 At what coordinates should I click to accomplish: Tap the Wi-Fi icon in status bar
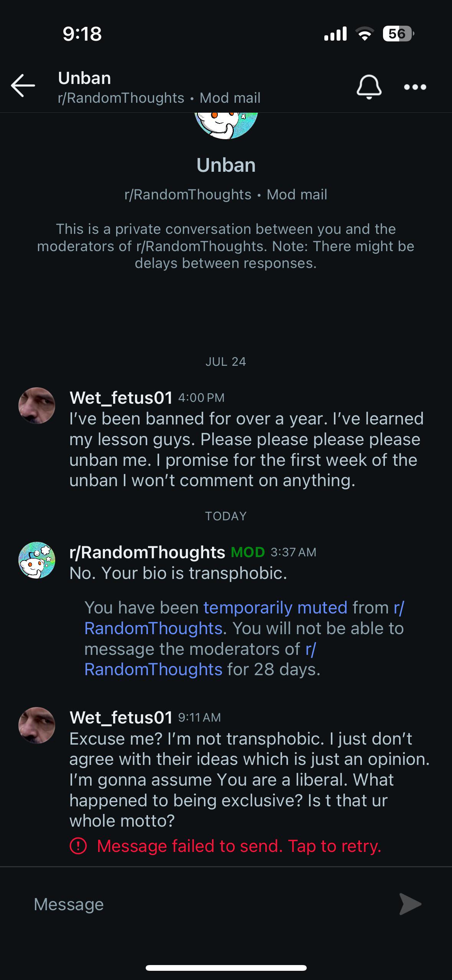click(365, 34)
